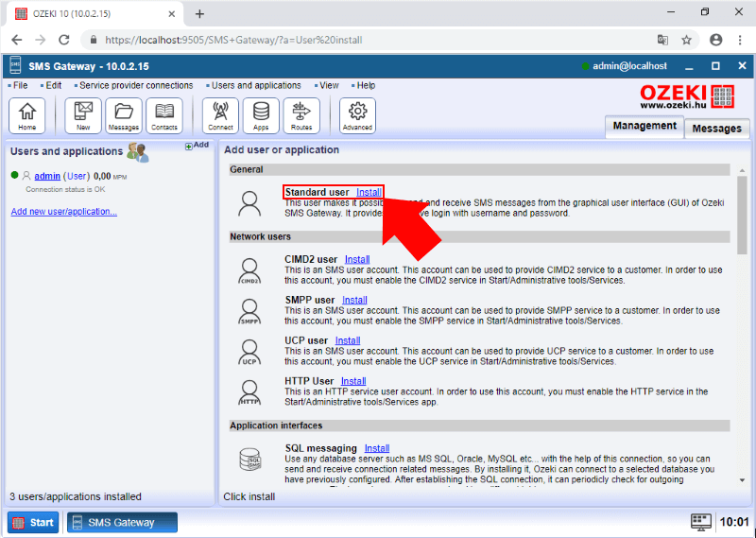The width and height of the screenshot is (756, 538).
Task: Switch to the Management tab
Action: (x=644, y=127)
